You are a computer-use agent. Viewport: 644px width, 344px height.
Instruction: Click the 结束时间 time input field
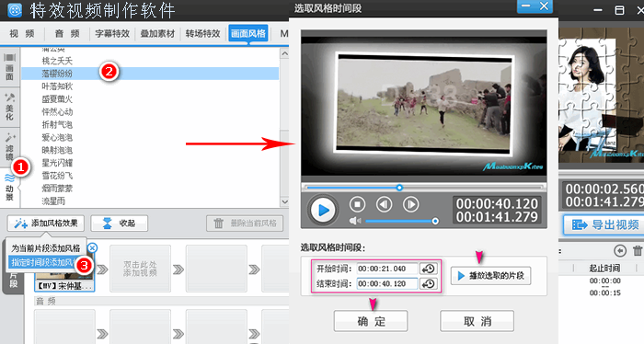[387, 283]
